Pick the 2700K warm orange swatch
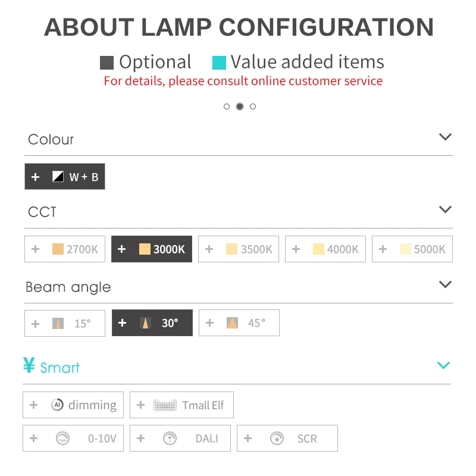Screen dimensions: 476x476 (x=58, y=249)
